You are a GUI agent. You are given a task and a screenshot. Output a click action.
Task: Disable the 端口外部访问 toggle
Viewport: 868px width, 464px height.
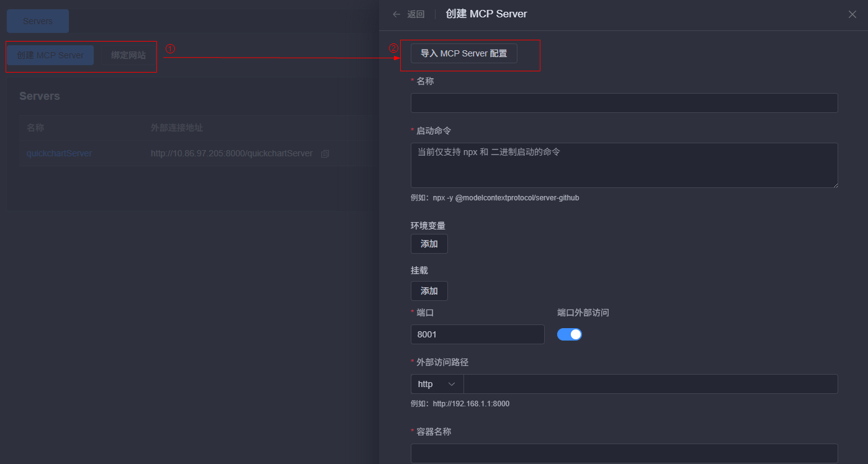(x=569, y=334)
